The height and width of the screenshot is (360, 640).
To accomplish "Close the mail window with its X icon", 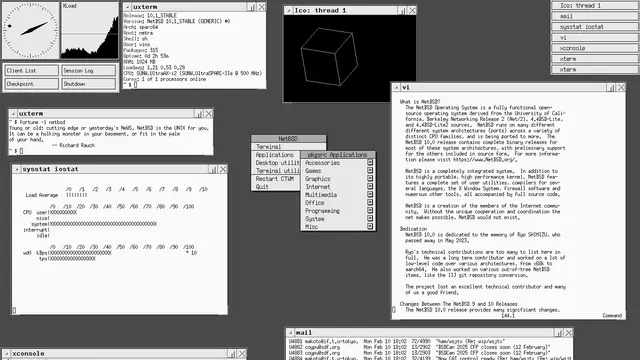I will pyautogui.click(x=569, y=333).
